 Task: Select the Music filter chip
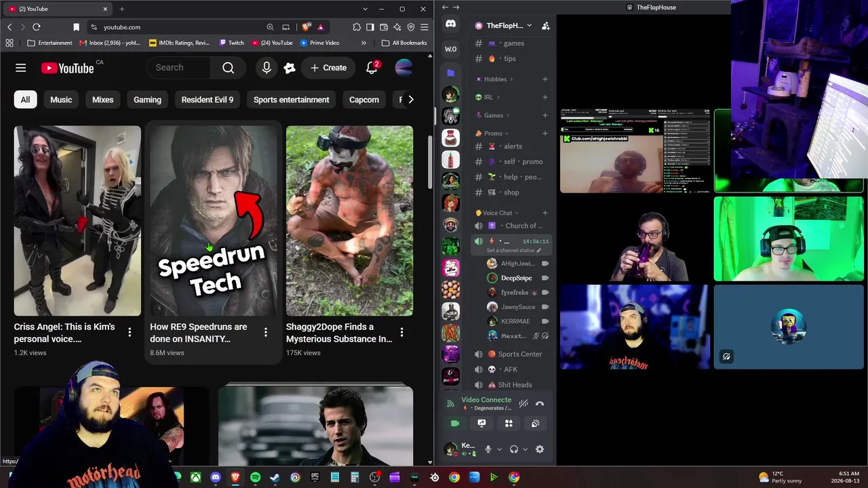[61, 100]
